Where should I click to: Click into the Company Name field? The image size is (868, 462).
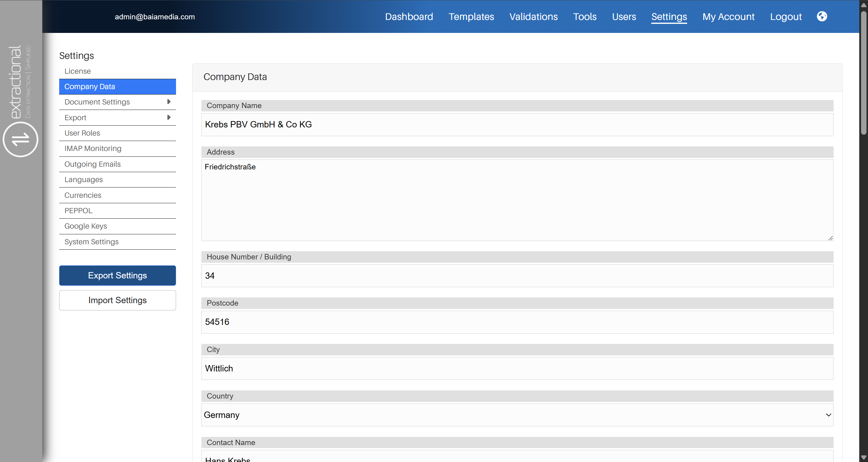(517, 125)
